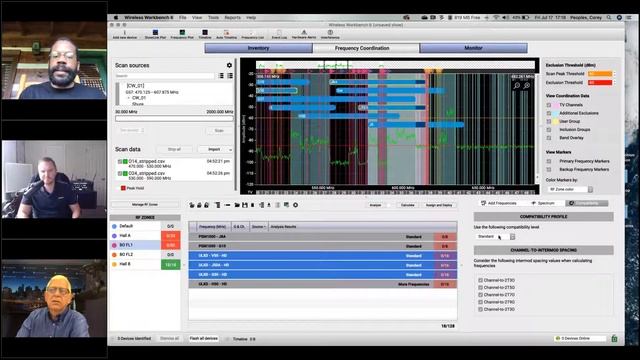Click the Add Frequencies button
The width and height of the screenshot is (640, 360).
point(499,203)
